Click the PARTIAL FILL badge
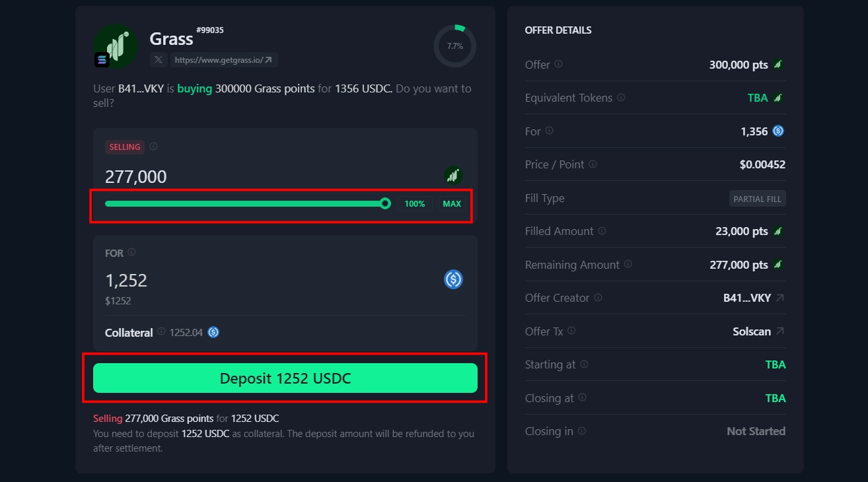 pyautogui.click(x=757, y=199)
